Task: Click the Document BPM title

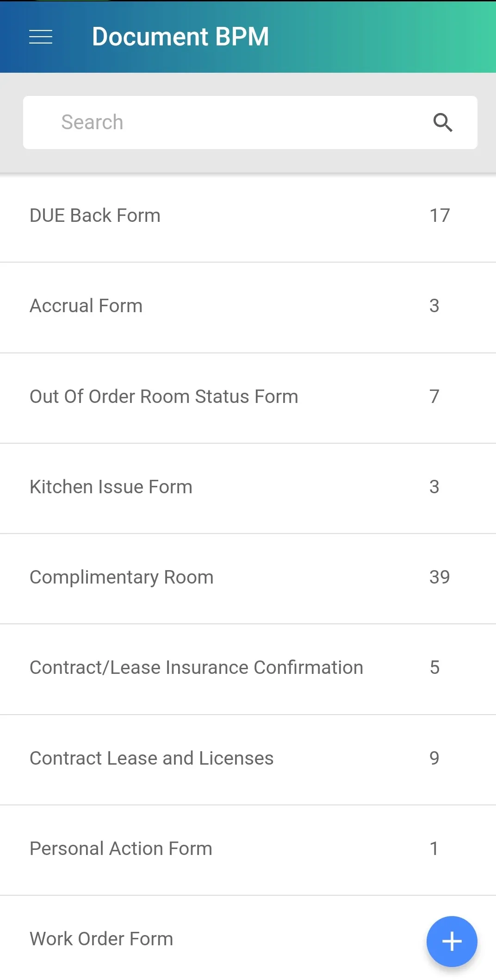Action: coord(180,37)
